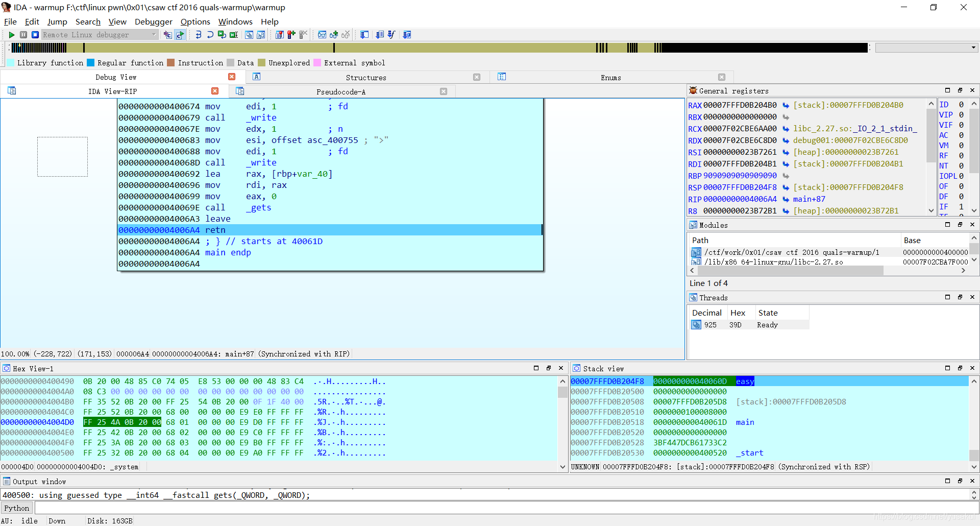Click the Run to cursor toolbar icon

coord(233,35)
